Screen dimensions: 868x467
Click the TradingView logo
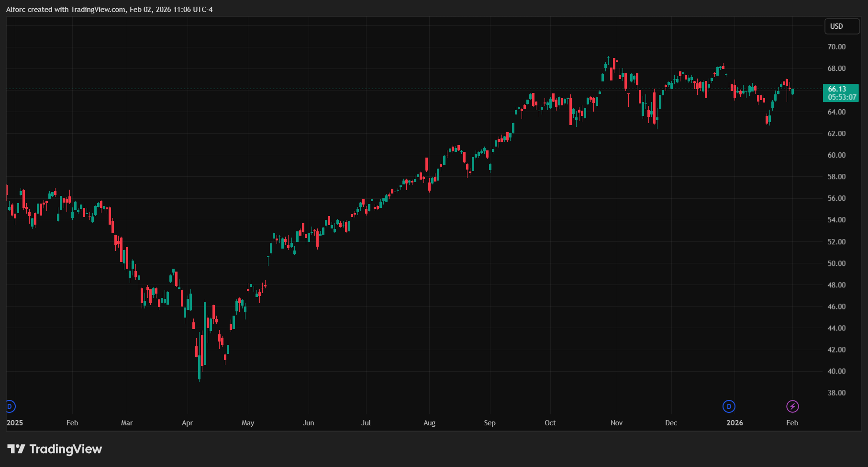pos(55,449)
